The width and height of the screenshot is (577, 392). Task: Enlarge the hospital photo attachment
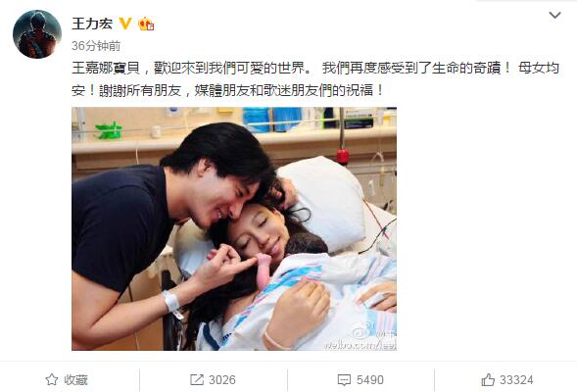pyautogui.click(x=234, y=228)
